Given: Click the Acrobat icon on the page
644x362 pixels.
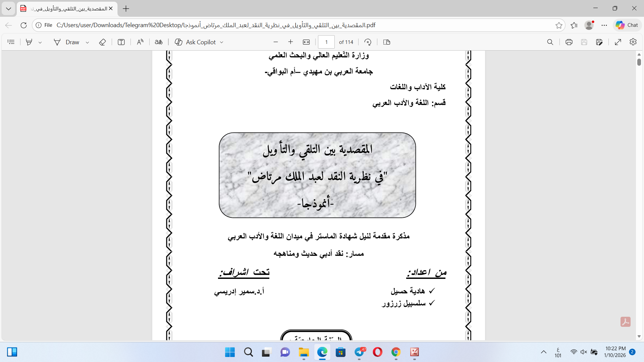Looking at the screenshot, I should point(626,322).
